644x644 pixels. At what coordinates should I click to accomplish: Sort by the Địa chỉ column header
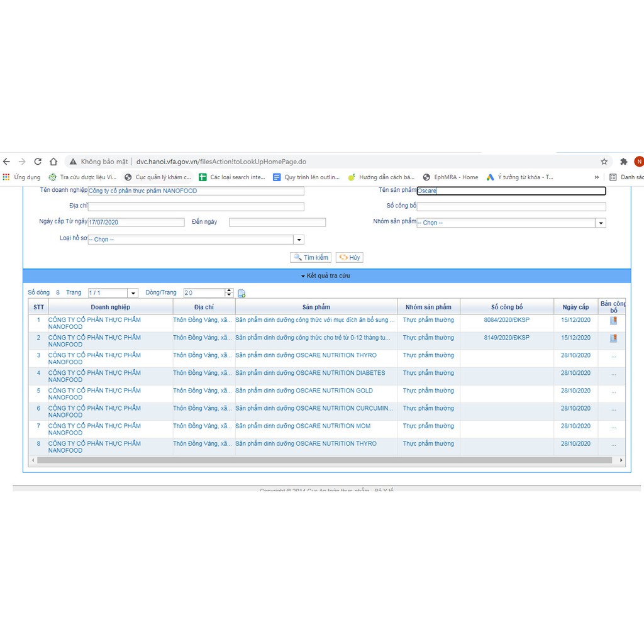(x=204, y=307)
